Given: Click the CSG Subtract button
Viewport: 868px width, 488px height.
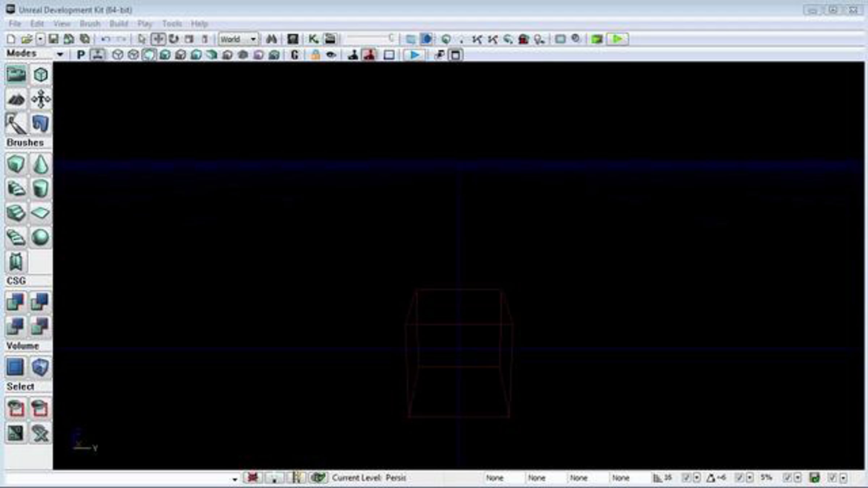Looking at the screenshot, I should pos(40,301).
